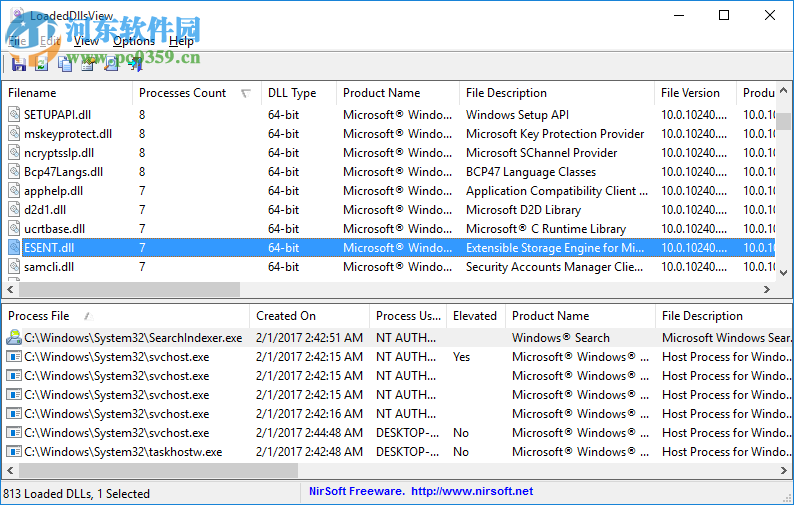Click the Refresh toolbar icon
Viewport: 794px width, 505px height.
tap(42, 64)
